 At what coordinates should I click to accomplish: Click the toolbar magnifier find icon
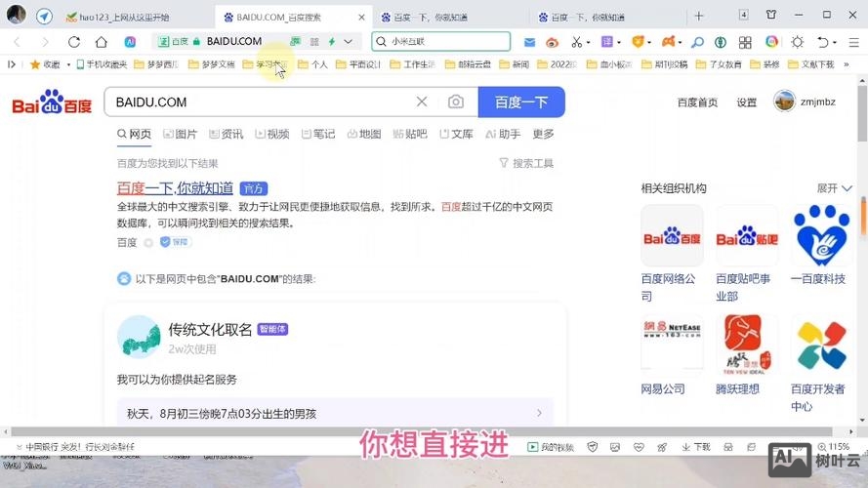(697, 42)
